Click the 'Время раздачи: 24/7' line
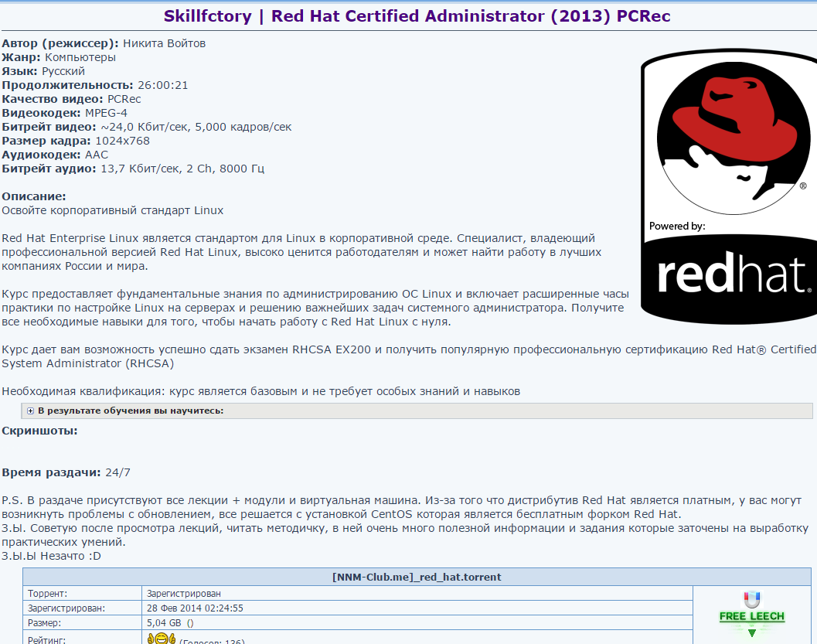 pos(66,472)
